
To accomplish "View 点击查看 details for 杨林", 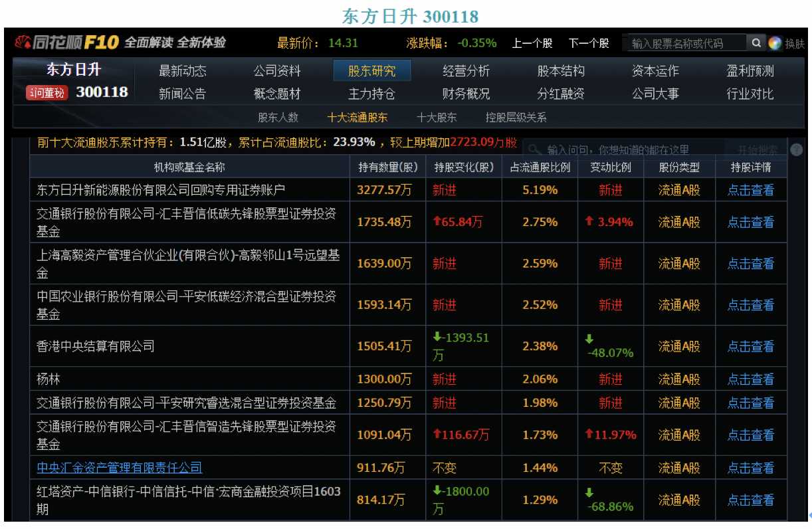I will click(750, 379).
